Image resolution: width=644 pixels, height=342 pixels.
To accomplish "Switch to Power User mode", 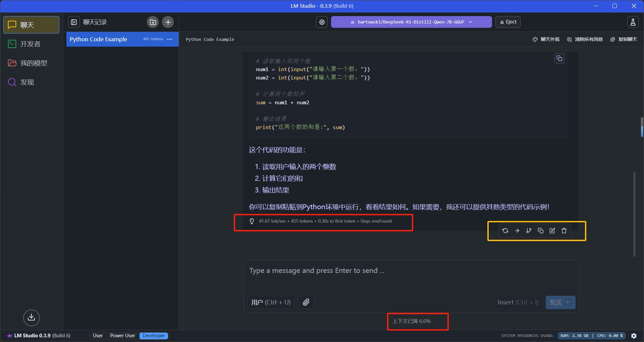I will (123, 336).
